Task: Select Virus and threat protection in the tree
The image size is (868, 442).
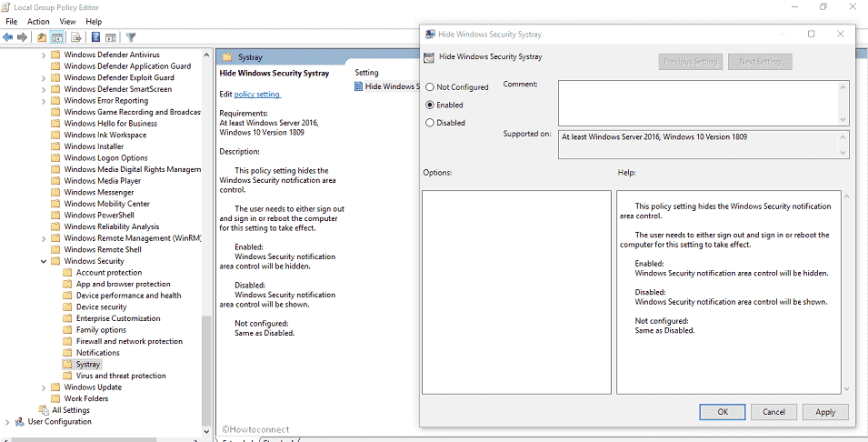Action: [121, 376]
